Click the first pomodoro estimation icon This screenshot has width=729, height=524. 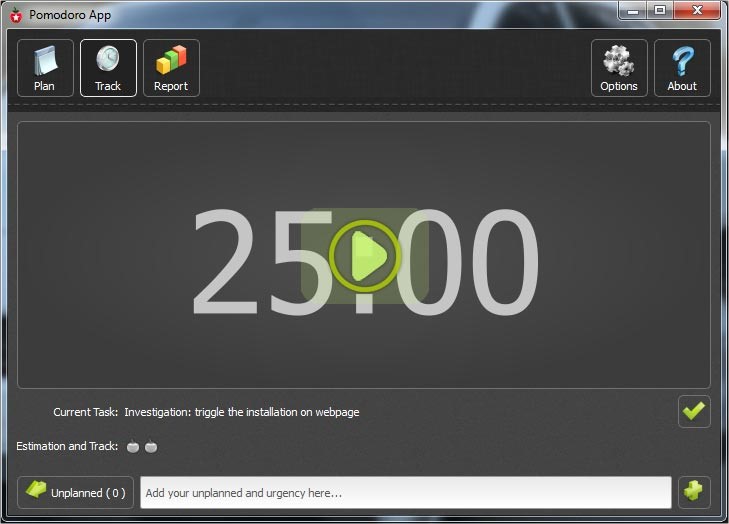pyautogui.click(x=133, y=447)
